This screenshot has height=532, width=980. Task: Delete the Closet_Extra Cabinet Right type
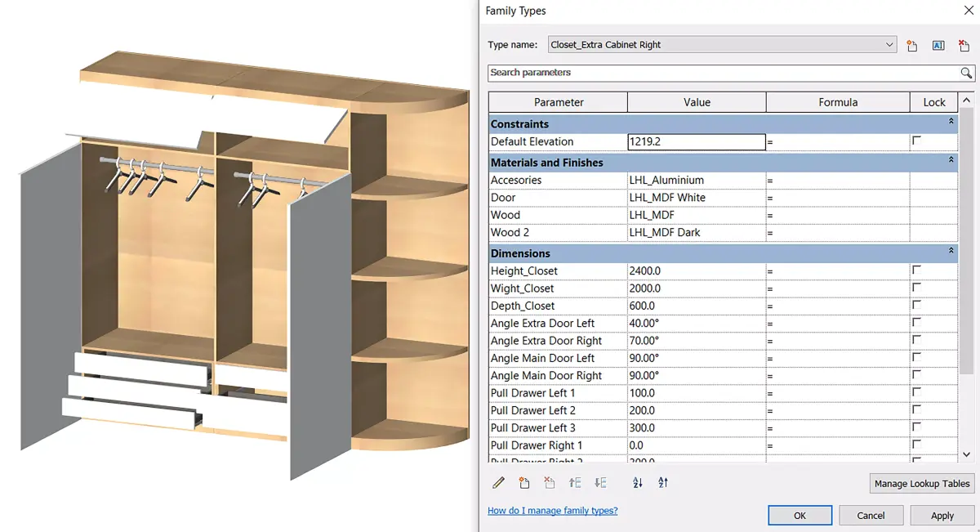click(964, 45)
